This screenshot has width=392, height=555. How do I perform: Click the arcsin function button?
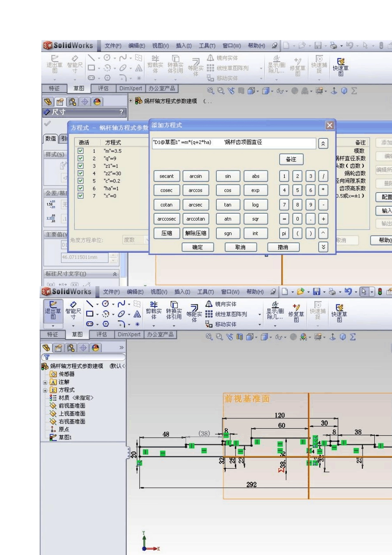196,176
